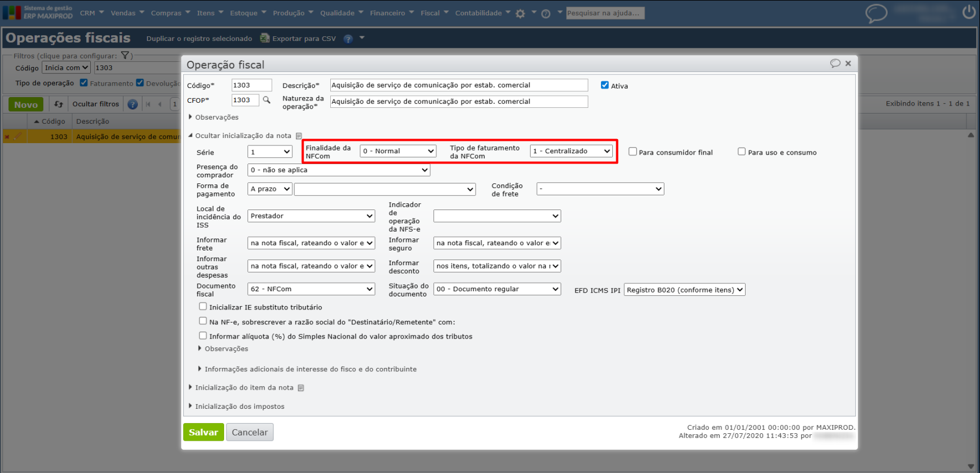
Task: Click the comment bubble icon in dialog header
Action: pos(835,64)
